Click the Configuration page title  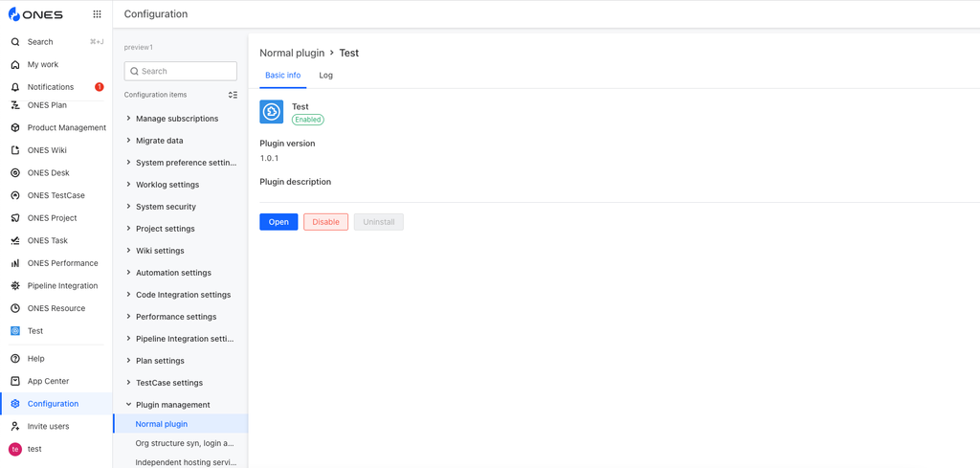click(156, 13)
